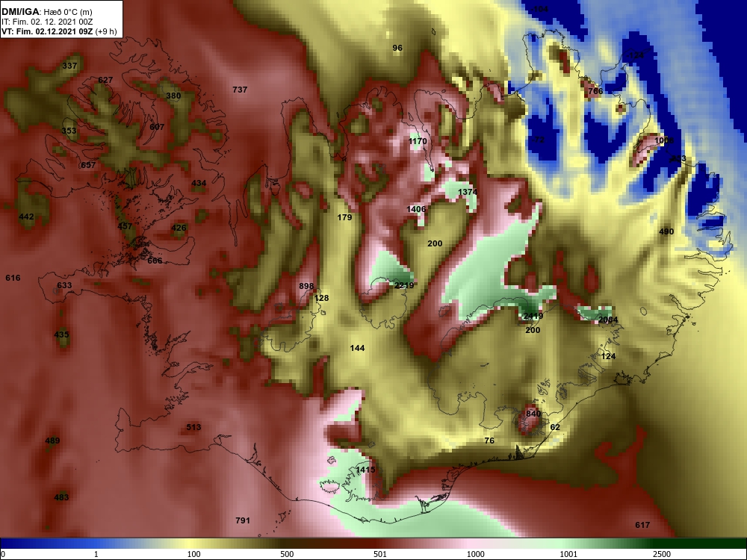This screenshot has width=747, height=560.
Task: Click the legend label '1001'
Action: click(568, 554)
